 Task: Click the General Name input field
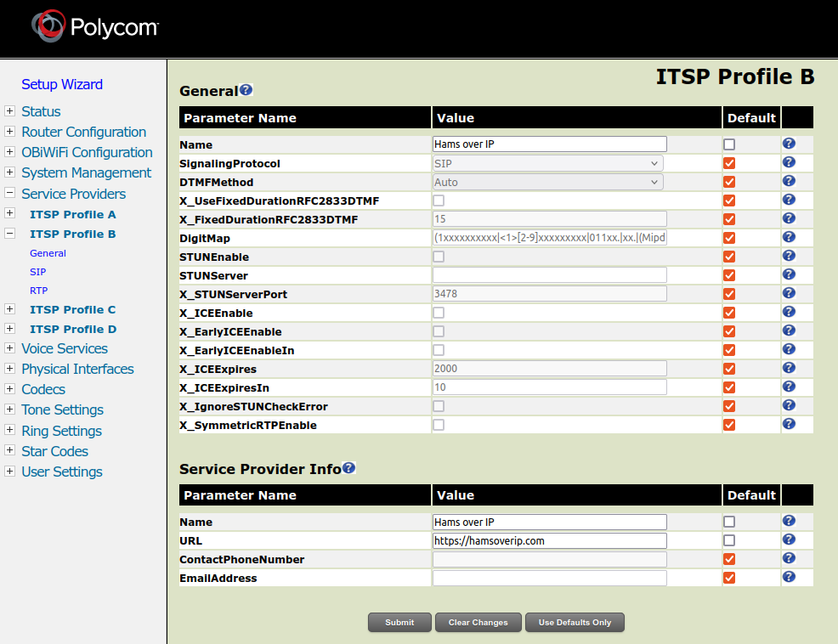(x=549, y=144)
